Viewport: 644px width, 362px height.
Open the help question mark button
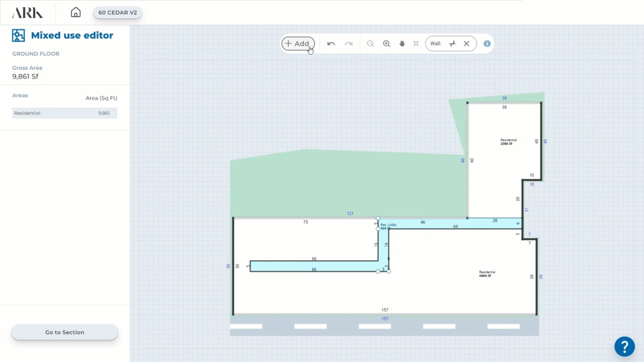[624, 347]
